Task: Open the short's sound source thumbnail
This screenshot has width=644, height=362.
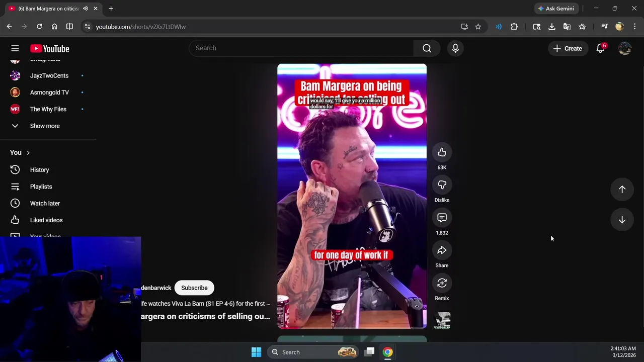Action: coord(442,320)
